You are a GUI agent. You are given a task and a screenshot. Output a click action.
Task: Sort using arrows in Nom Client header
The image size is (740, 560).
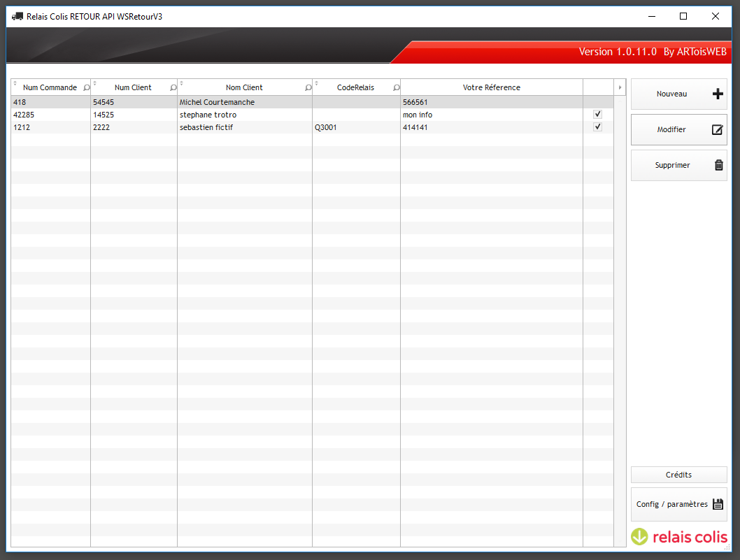click(x=182, y=84)
